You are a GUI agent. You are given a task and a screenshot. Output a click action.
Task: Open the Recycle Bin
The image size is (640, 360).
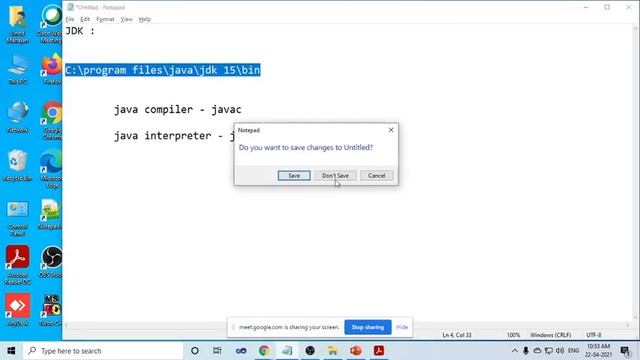coord(17,166)
